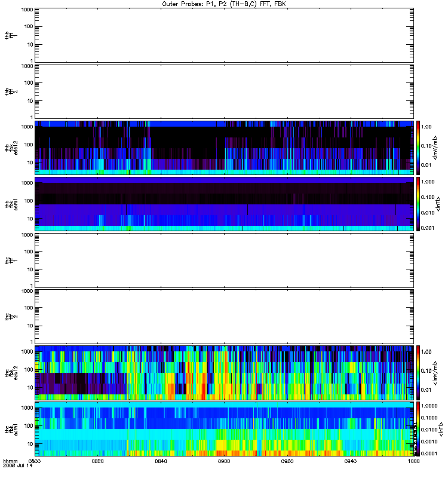This screenshot has height=478, width=448.
Task: Click the "1.000" tick on thb scm1 color bar
Action: [428, 182]
